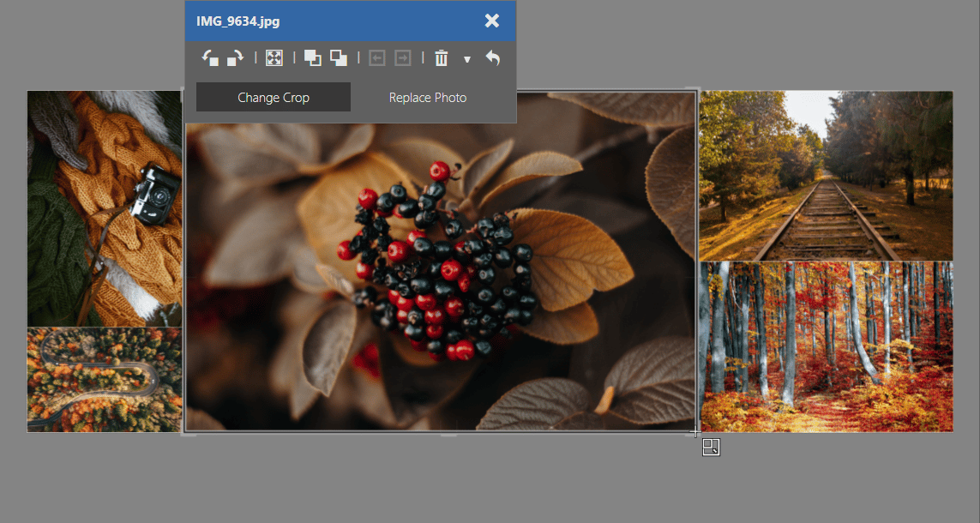Select the railway tracks photo

click(x=826, y=175)
